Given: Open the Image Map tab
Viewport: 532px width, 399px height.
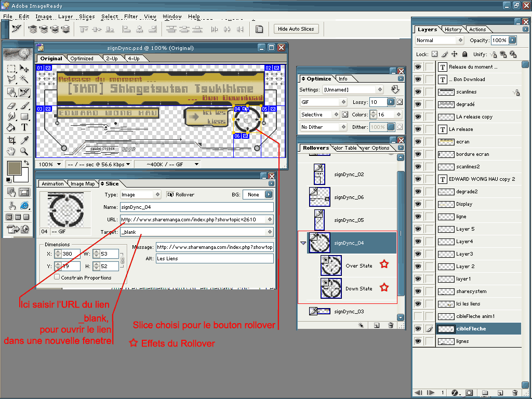Looking at the screenshot, I should (83, 183).
